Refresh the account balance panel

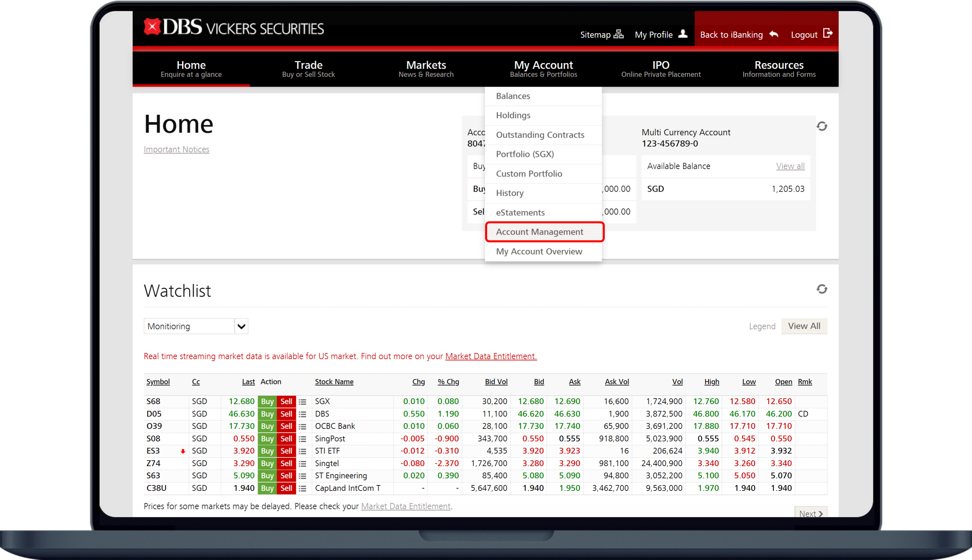click(822, 126)
